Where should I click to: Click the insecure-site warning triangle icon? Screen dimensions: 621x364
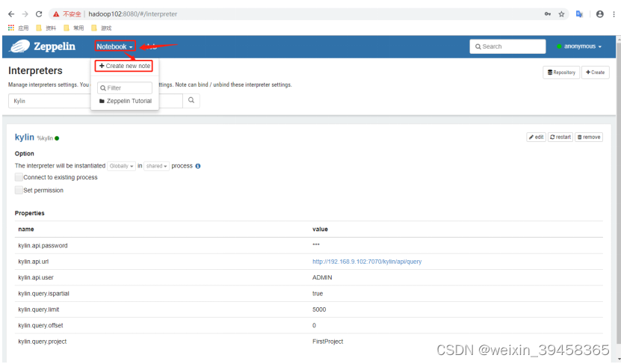56,14
